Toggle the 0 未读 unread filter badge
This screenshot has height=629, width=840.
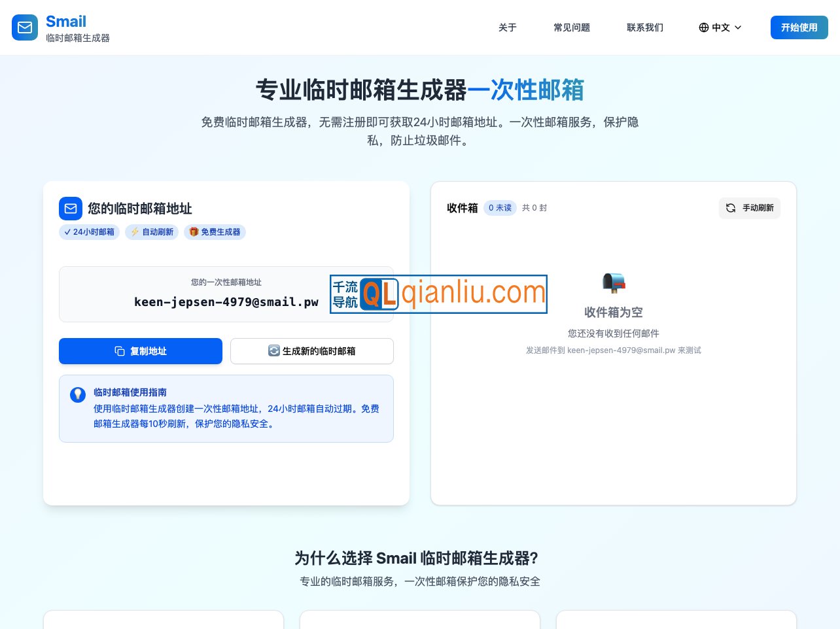click(x=500, y=208)
